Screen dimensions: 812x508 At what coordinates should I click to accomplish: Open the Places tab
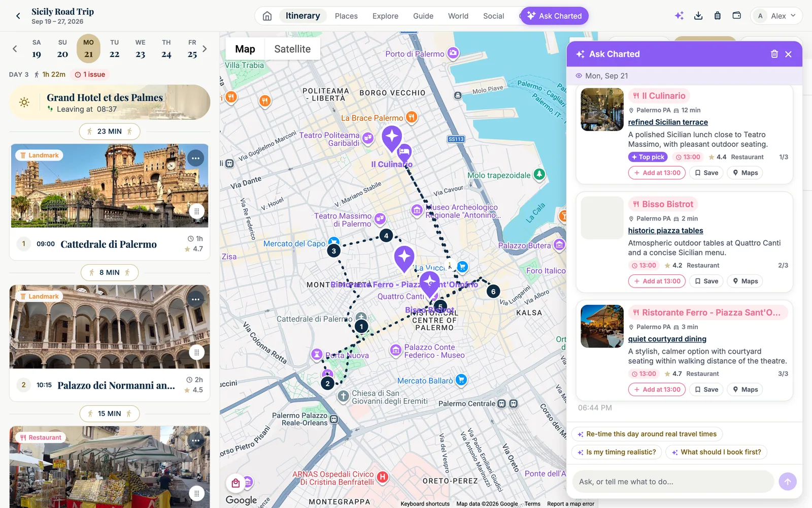point(346,16)
